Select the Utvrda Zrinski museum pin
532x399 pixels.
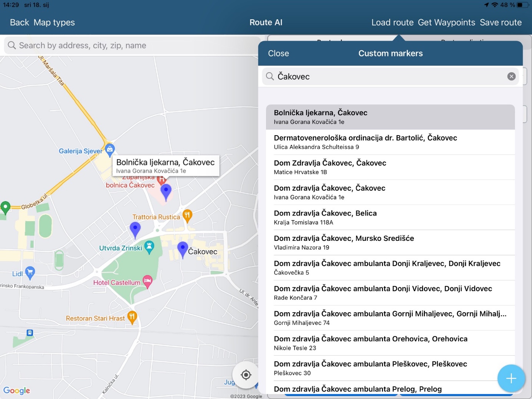(x=149, y=247)
